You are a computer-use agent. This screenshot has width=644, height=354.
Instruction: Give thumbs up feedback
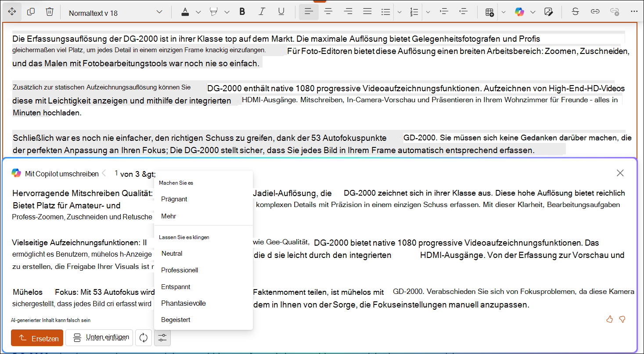click(609, 319)
